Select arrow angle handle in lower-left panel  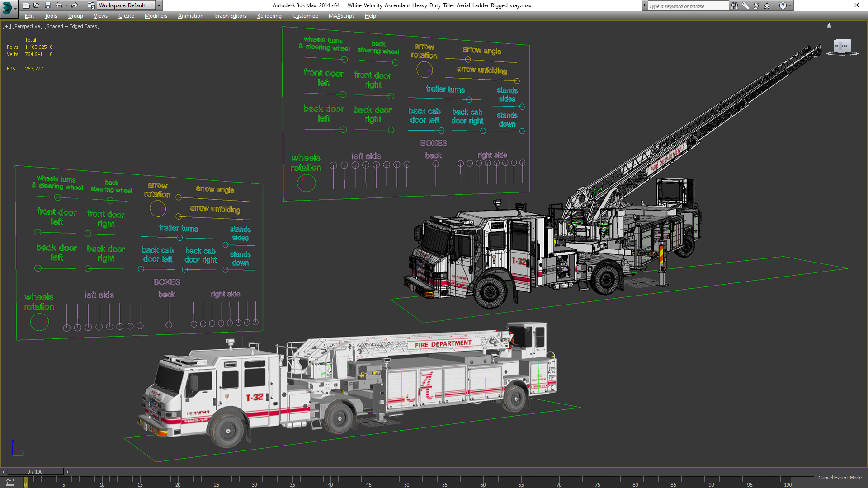tap(179, 197)
